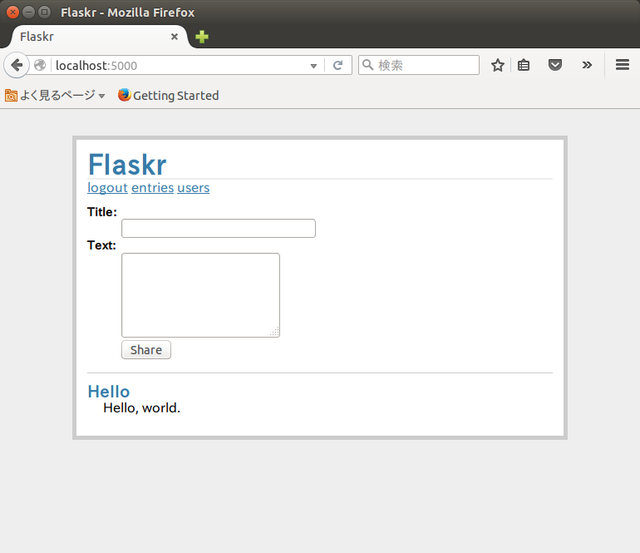This screenshot has width=640, height=553.
Task: Click the Text: label
Action: [x=102, y=245]
